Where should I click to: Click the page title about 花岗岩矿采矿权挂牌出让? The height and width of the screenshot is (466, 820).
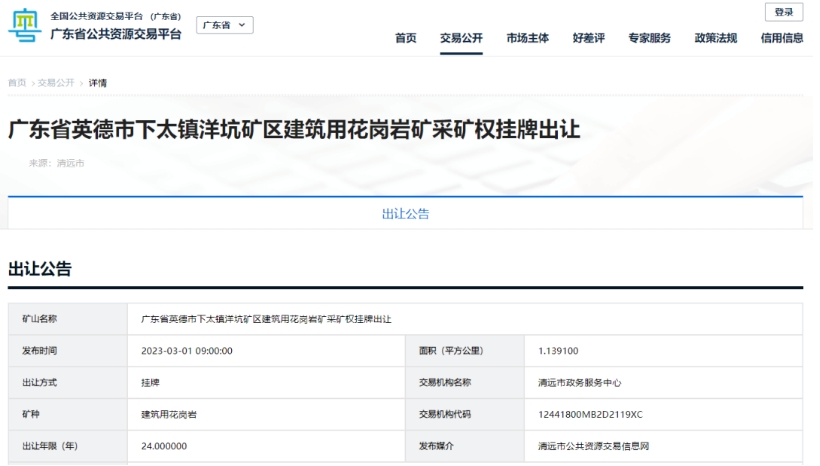(x=294, y=130)
